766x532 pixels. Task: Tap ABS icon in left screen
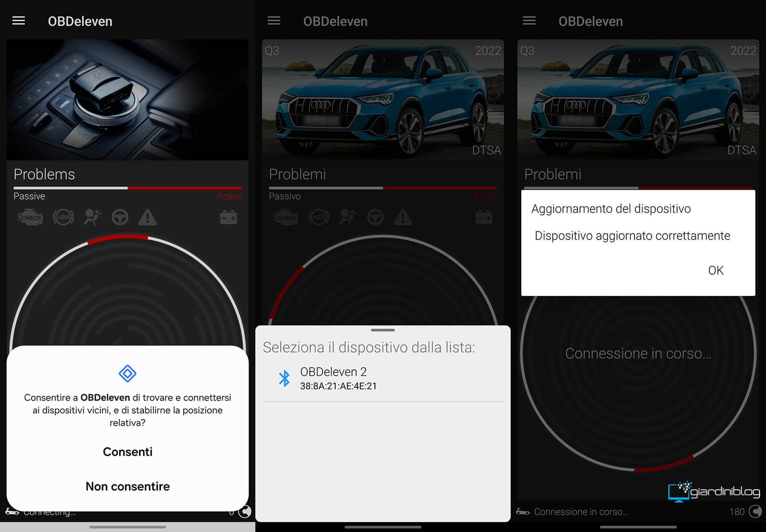63,217
